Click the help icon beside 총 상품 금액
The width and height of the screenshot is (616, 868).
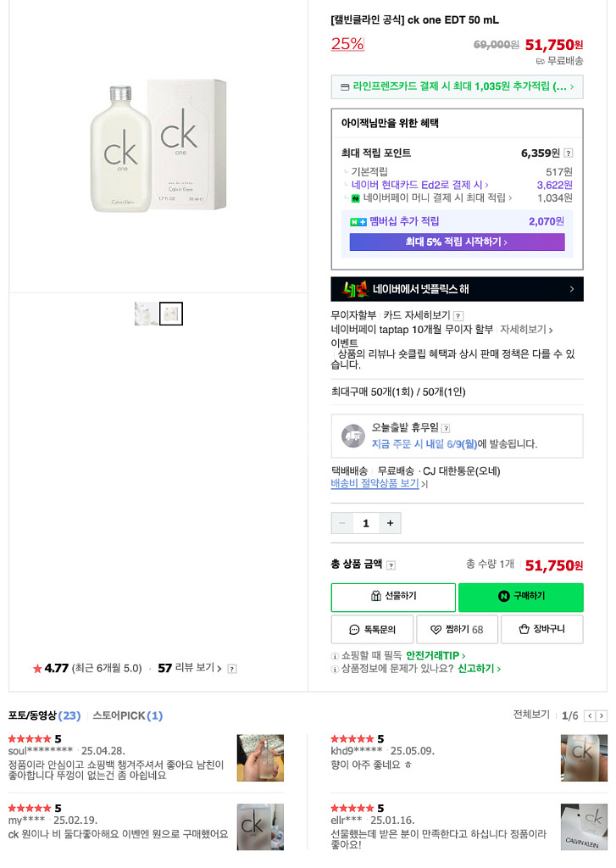391,565
